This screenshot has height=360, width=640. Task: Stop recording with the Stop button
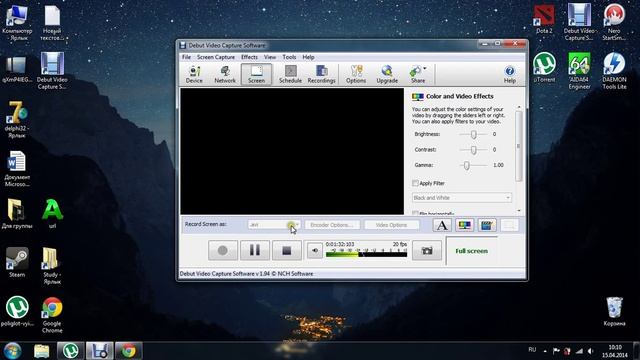[287, 250]
